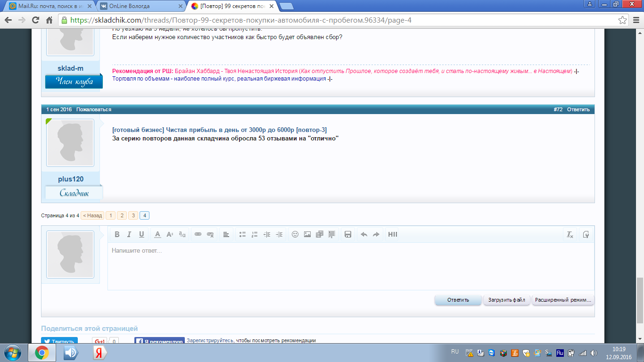Screen dimensions: 644x362
Task: Open the insert quote/code menu icon
Action: (332, 234)
